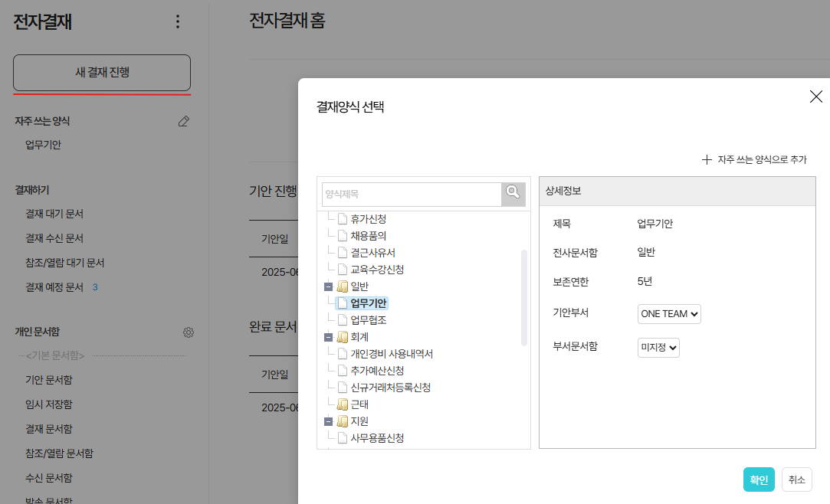Screen dimensions: 830x504
Task: Click the 회계 folder icon
Action: coord(342,337)
